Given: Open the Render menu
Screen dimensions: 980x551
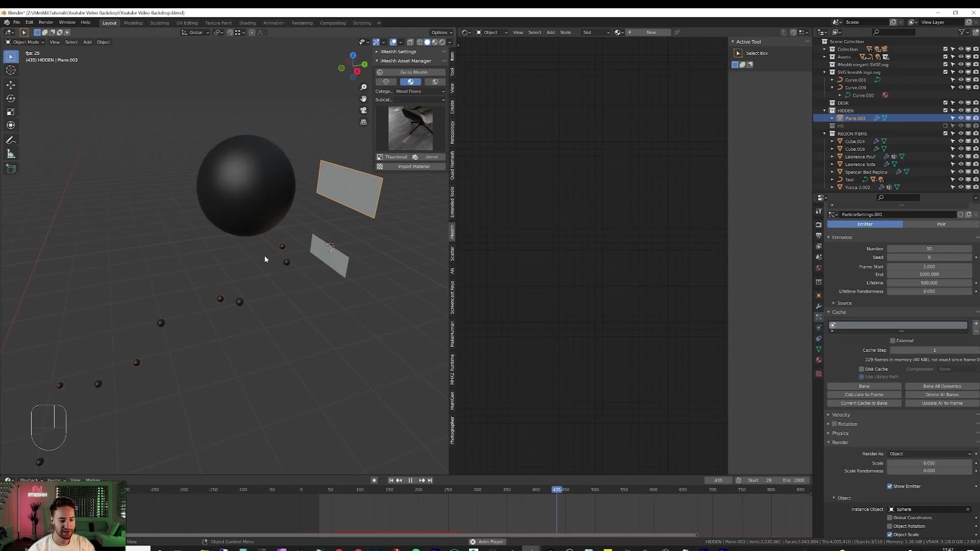Looking at the screenshot, I should [46, 22].
